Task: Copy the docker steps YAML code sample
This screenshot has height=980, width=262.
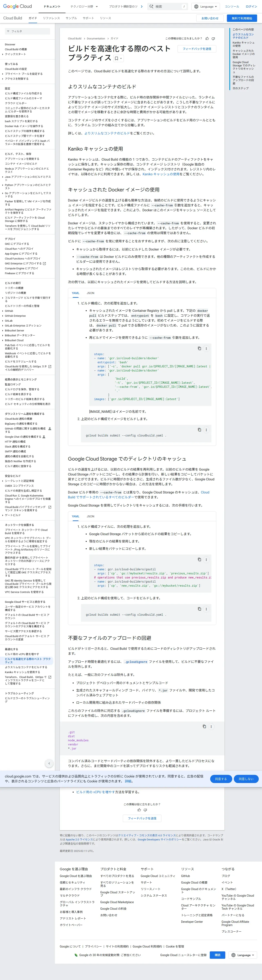Action: click(199, 348)
